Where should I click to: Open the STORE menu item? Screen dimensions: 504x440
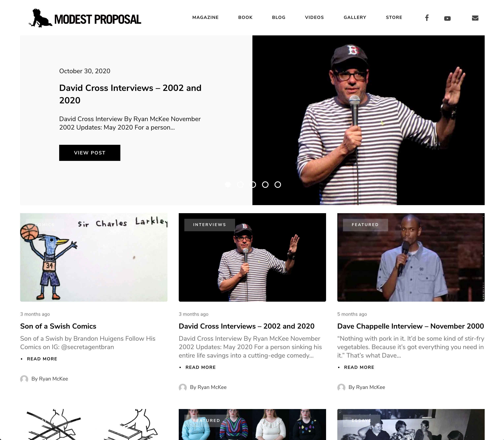pos(394,17)
